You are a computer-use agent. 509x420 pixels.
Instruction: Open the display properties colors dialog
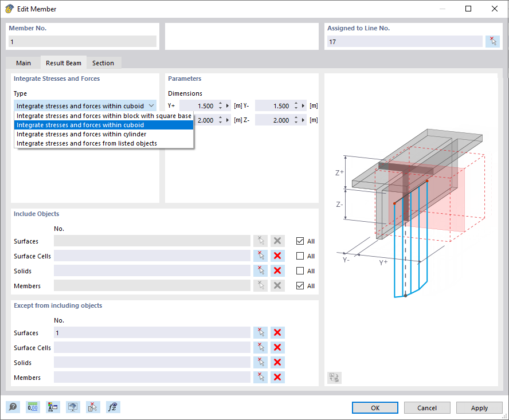coord(53,407)
